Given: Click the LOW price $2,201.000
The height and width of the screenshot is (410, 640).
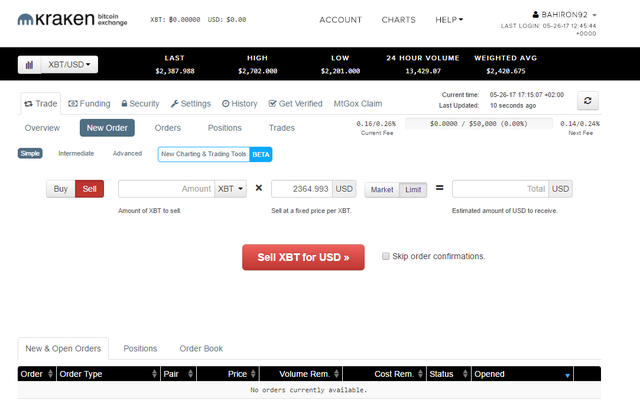Looking at the screenshot, I should (x=340, y=71).
